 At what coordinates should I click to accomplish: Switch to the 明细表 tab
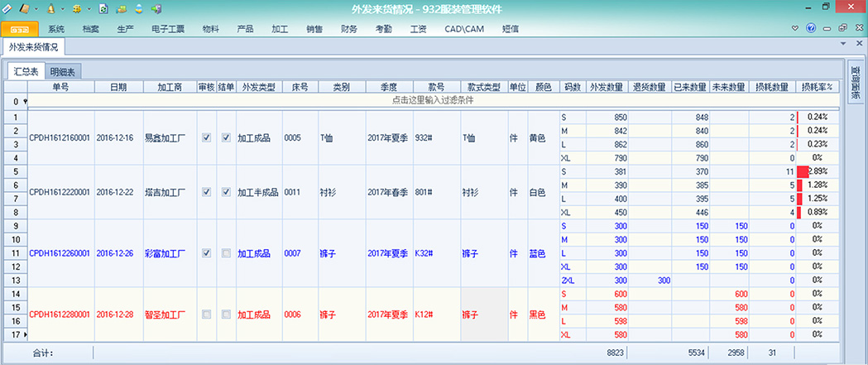[62, 72]
